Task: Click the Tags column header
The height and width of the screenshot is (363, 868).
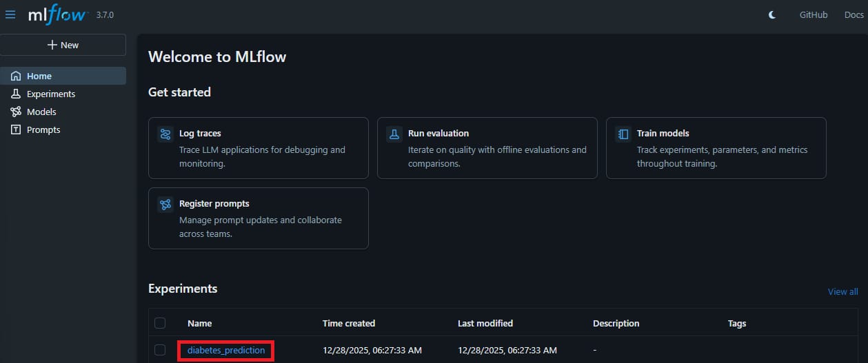Action: click(x=737, y=323)
